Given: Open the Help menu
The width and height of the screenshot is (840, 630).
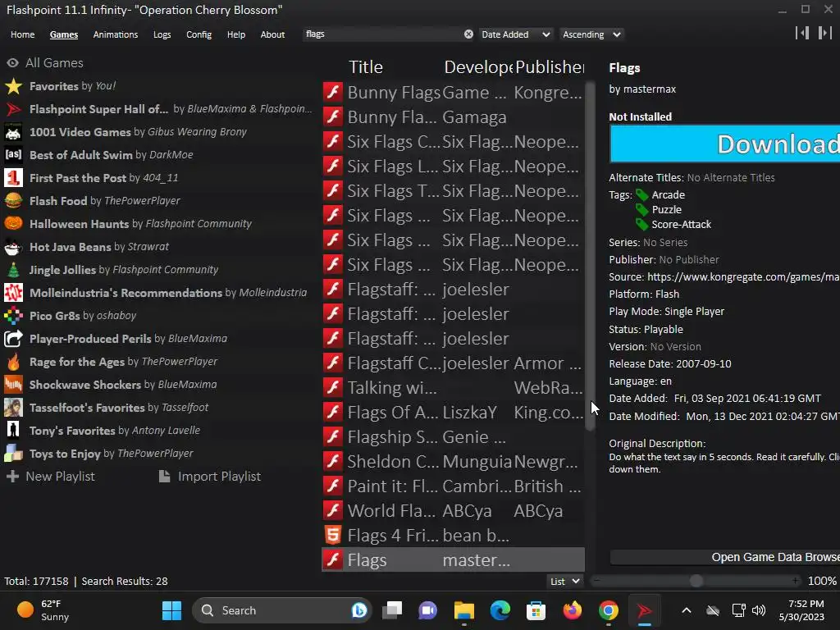Looking at the screenshot, I should (x=235, y=34).
